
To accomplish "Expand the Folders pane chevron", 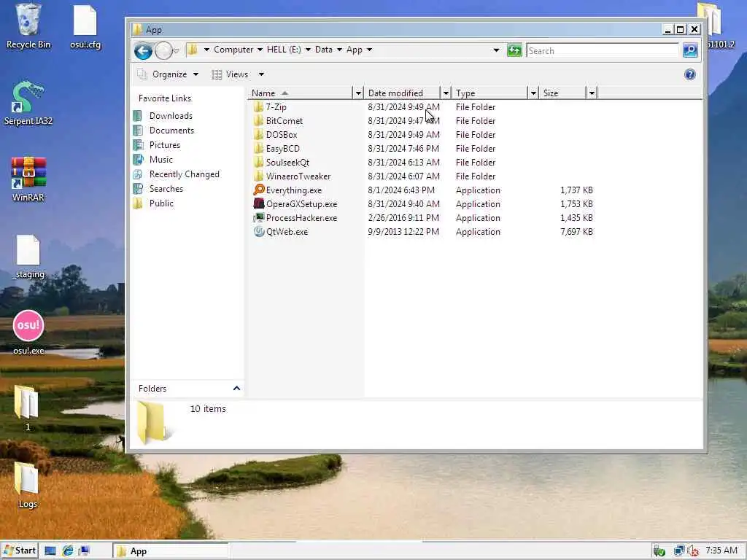I will point(236,388).
